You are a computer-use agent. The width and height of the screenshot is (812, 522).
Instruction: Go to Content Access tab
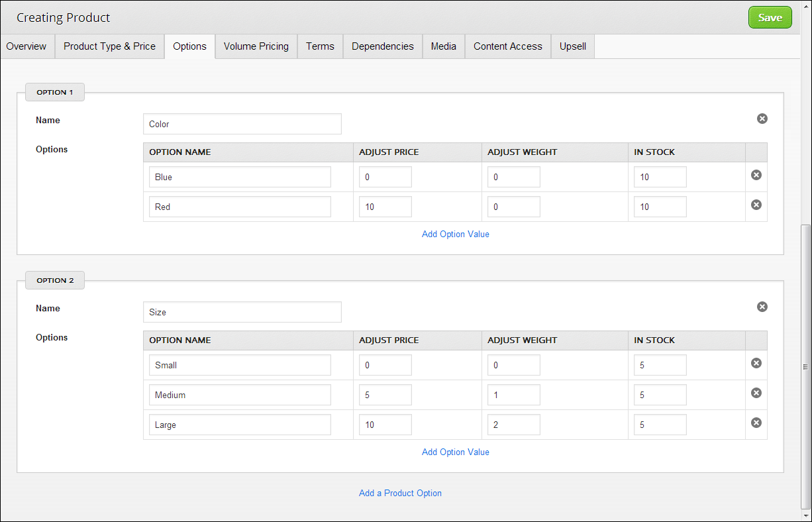508,46
